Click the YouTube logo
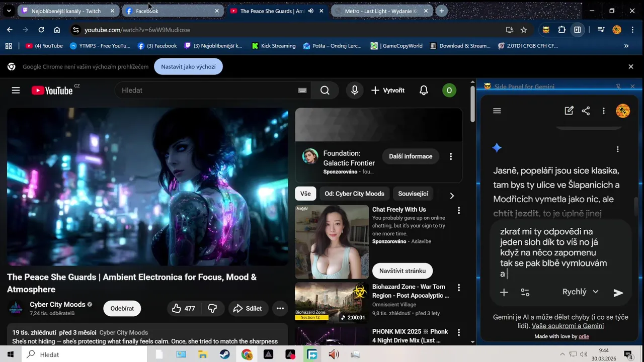The image size is (644, 362). click(x=52, y=90)
